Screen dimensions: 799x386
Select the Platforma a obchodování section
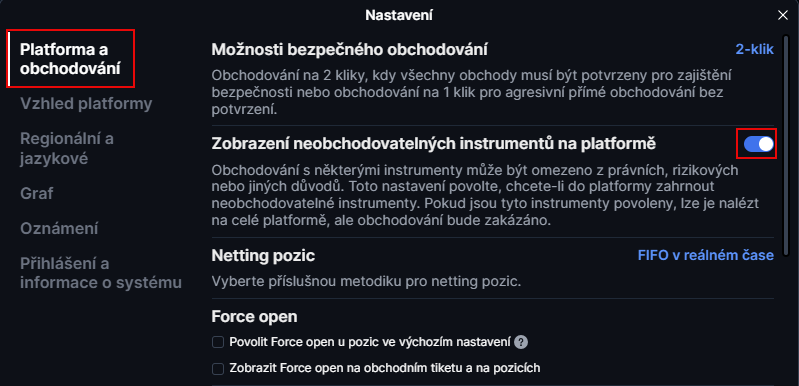(70, 59)
